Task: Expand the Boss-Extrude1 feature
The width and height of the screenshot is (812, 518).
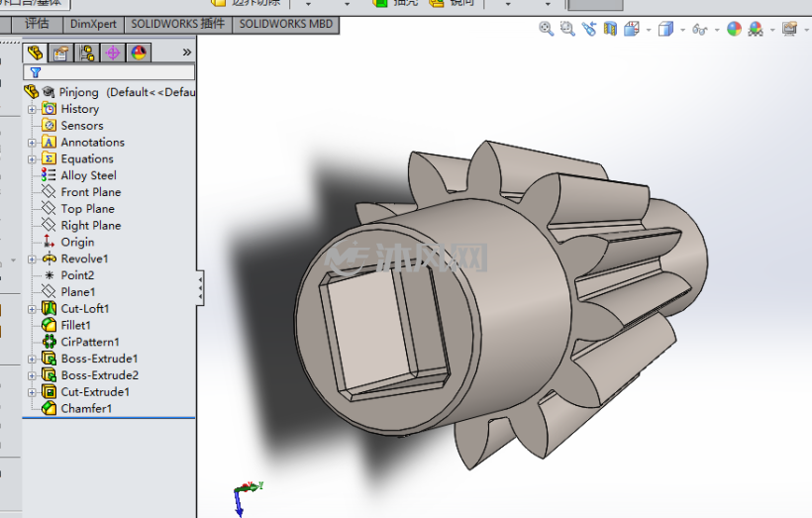Action: point(32,359)
